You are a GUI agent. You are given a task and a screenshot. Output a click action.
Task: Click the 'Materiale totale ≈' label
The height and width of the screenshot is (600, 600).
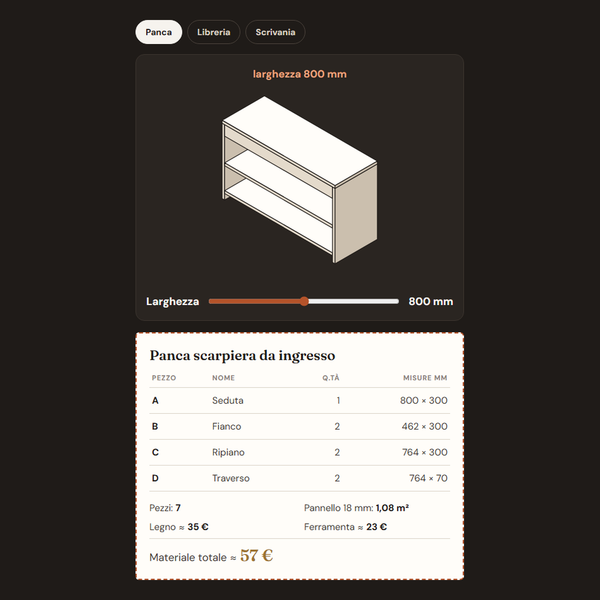pos(193,558)
